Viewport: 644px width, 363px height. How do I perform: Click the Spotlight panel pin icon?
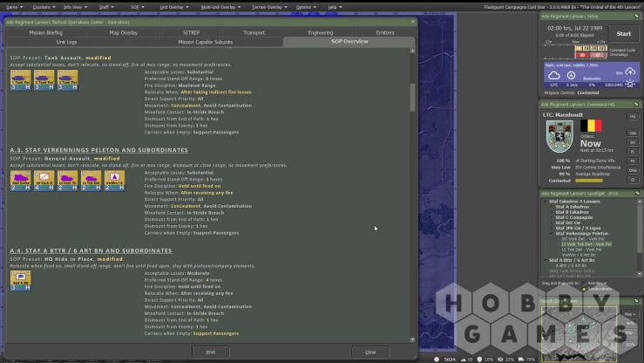coord(637,193)
